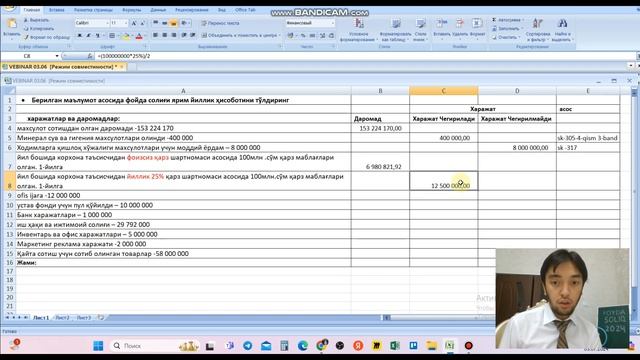The height and width of the screenshot is (360, 640).
Task: Open Find & Select (Найти и выделить)
Action: click(562, 30)
